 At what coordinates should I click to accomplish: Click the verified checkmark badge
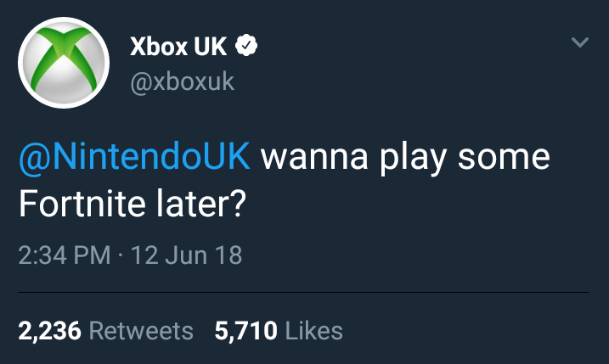click(245, 47)
